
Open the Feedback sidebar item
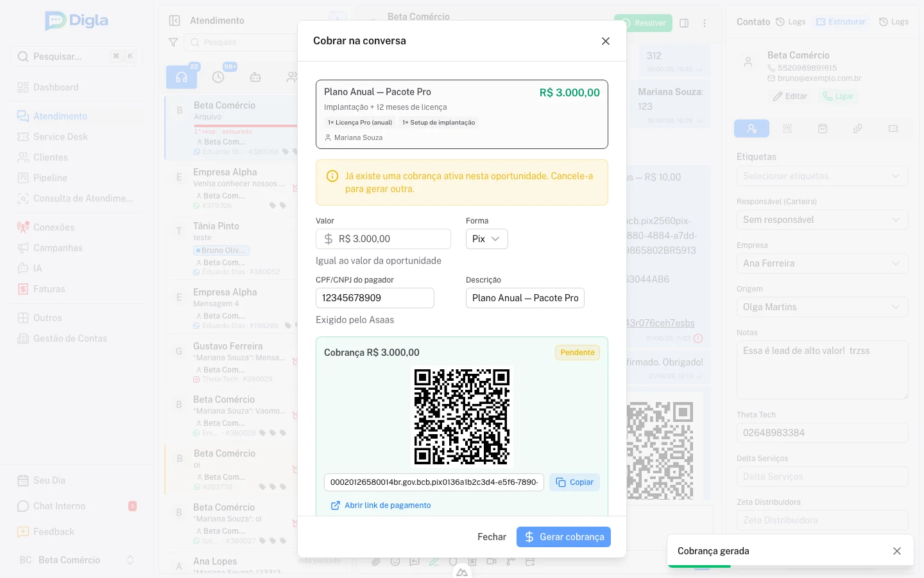[77, 532]
